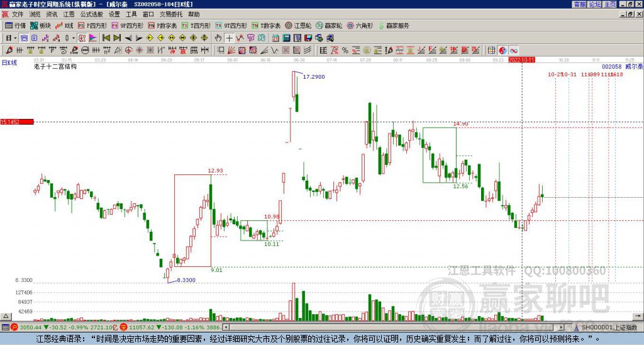
Task: Toggle the infinity loop icon button
Action: point(513,50)
